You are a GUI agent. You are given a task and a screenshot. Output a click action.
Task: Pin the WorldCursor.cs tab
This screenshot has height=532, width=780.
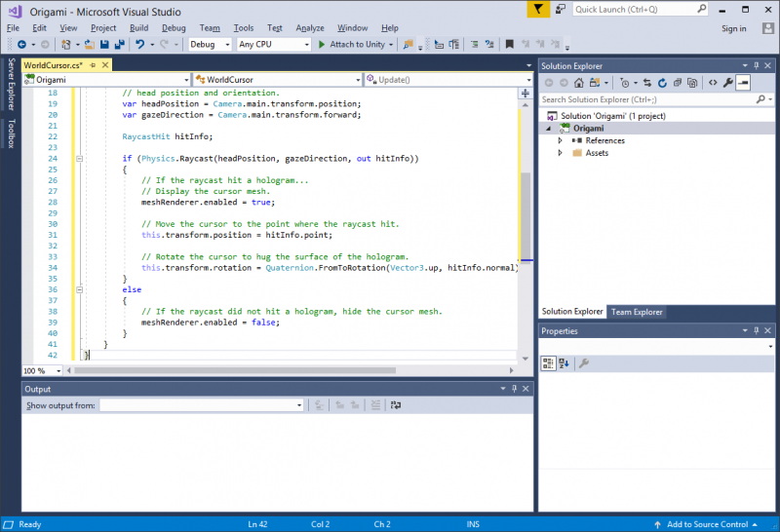point(93,65)
